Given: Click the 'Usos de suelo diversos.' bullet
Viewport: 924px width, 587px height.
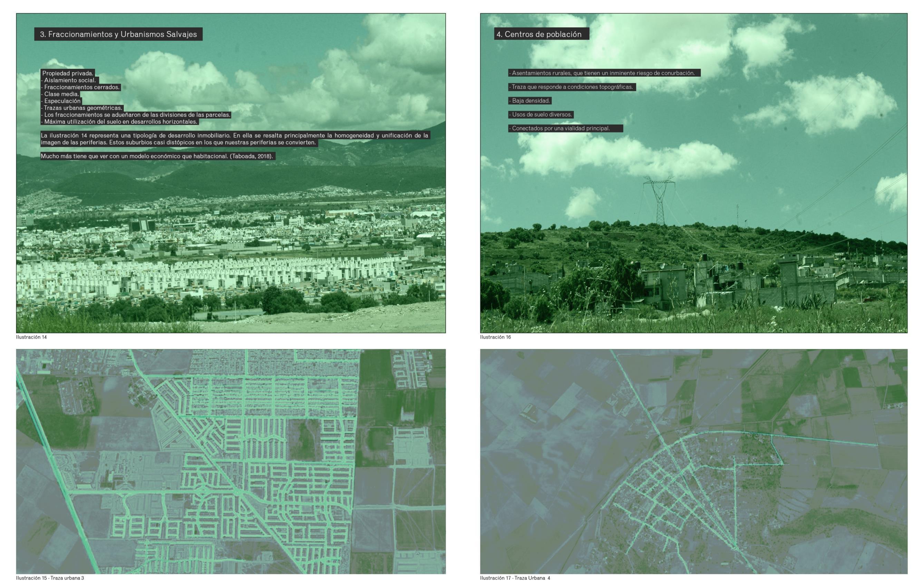Looking at the screenshot, I should coord(541,114).
